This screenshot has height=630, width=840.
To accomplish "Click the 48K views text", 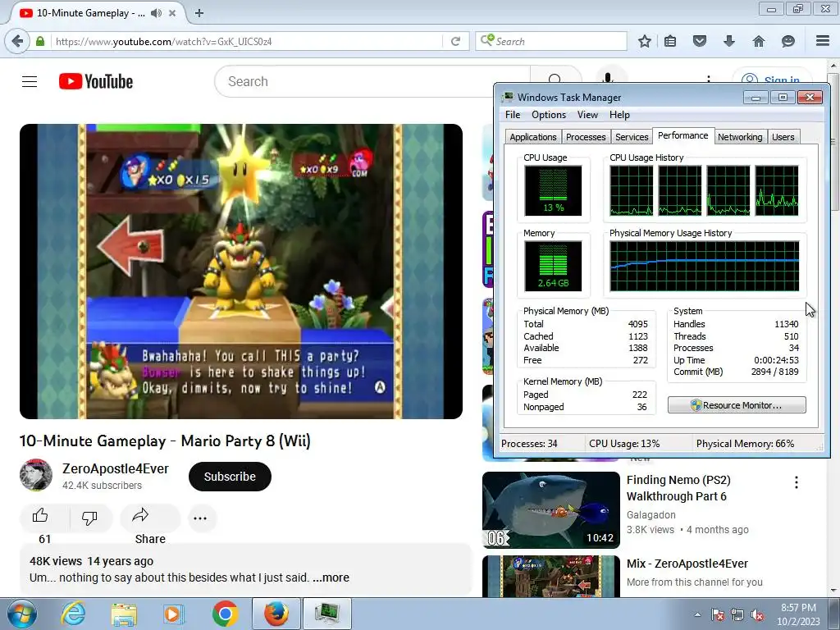I will (x=56, y=561).
